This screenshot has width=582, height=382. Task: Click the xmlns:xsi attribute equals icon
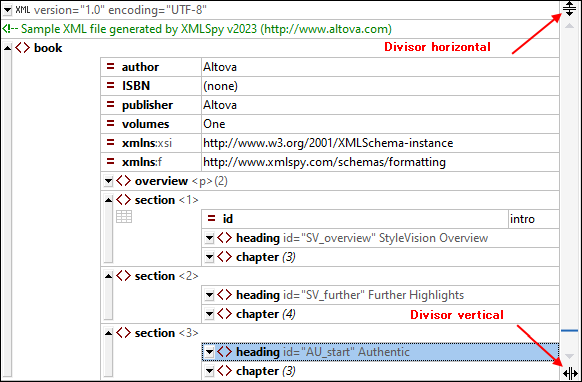click(x=110, y=143)
